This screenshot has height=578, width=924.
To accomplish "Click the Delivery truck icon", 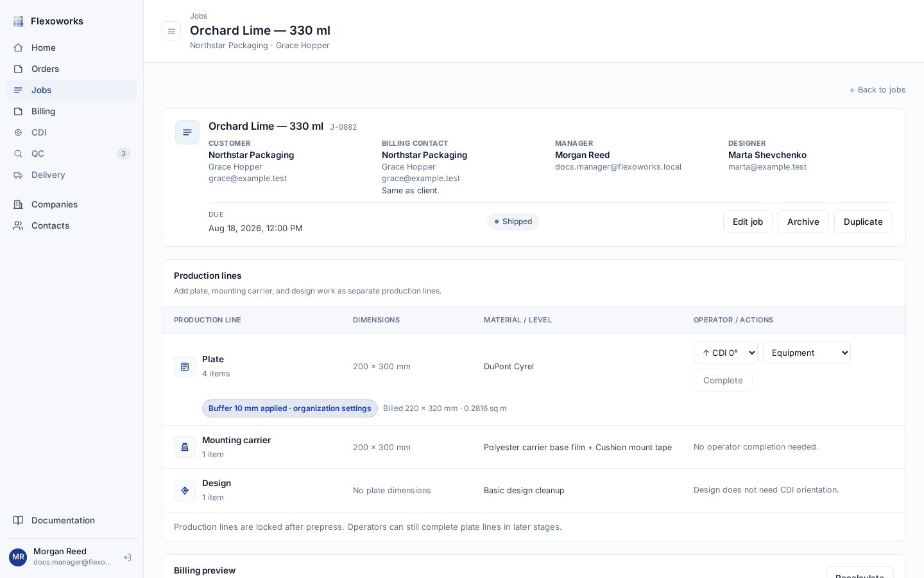I will [18, 175].
